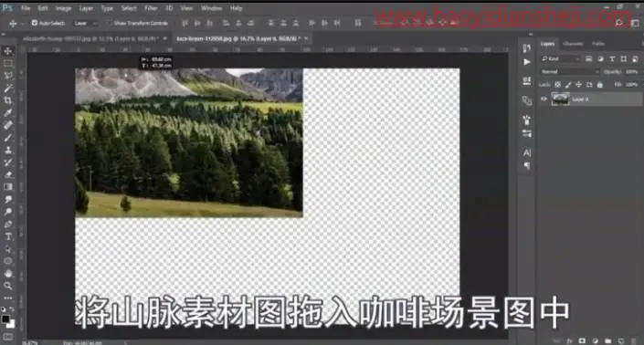
Task: Select the Gradient tool
Action: [x=8, y=187]
